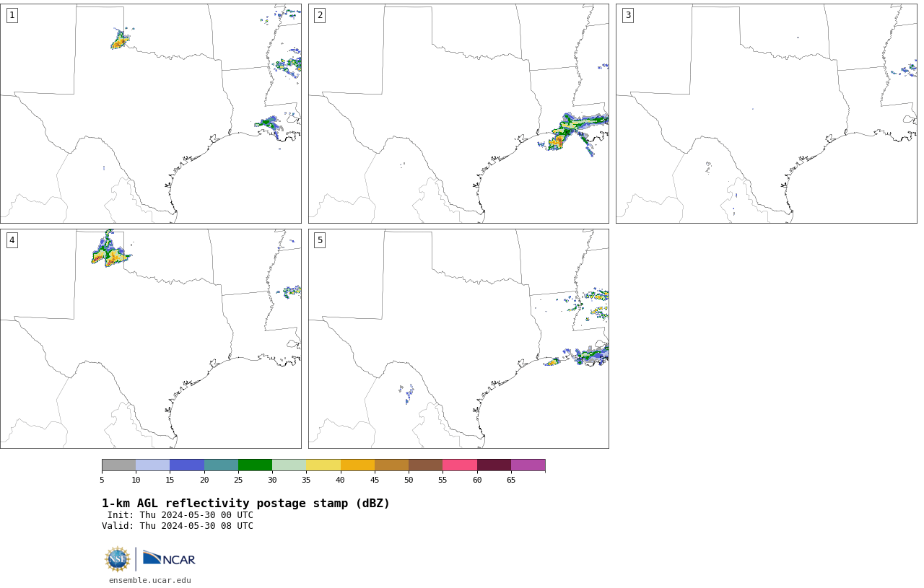This screenshot has height=588, width=924.
Task: Click the dark brown 50-55 dBZ swatch
Action: pos(426,465)
